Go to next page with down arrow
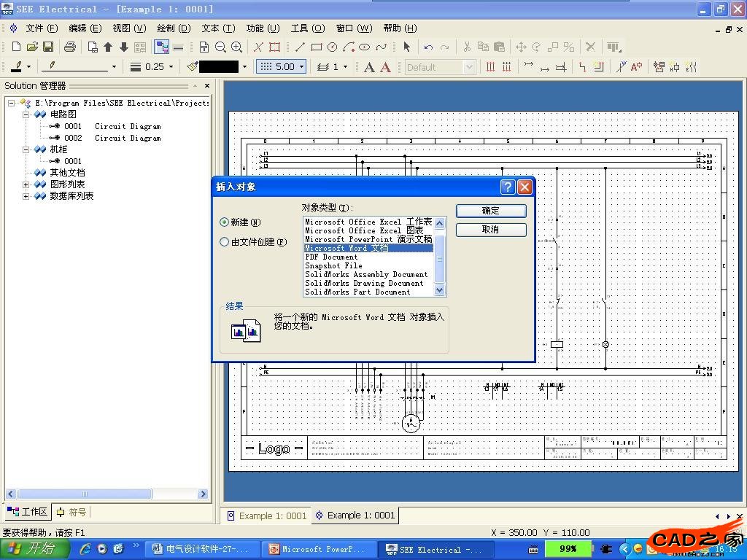Image resolution: width=747 pixels, height=560 pixels. pos(124,47)
